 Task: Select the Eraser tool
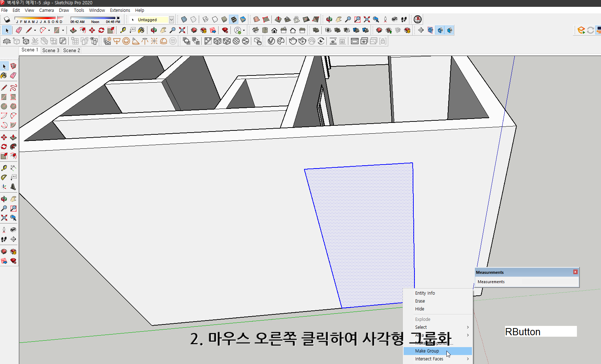(19, 30)
